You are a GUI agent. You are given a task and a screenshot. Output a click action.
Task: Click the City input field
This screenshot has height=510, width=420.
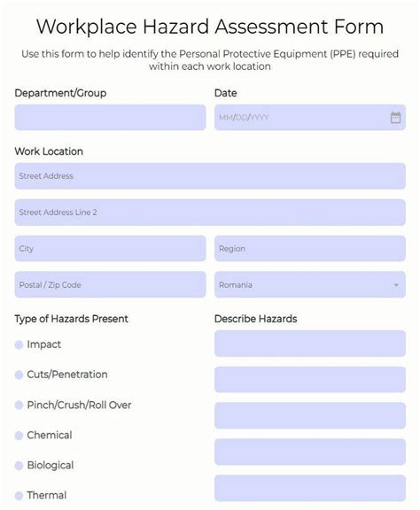[x=110, y=249]
